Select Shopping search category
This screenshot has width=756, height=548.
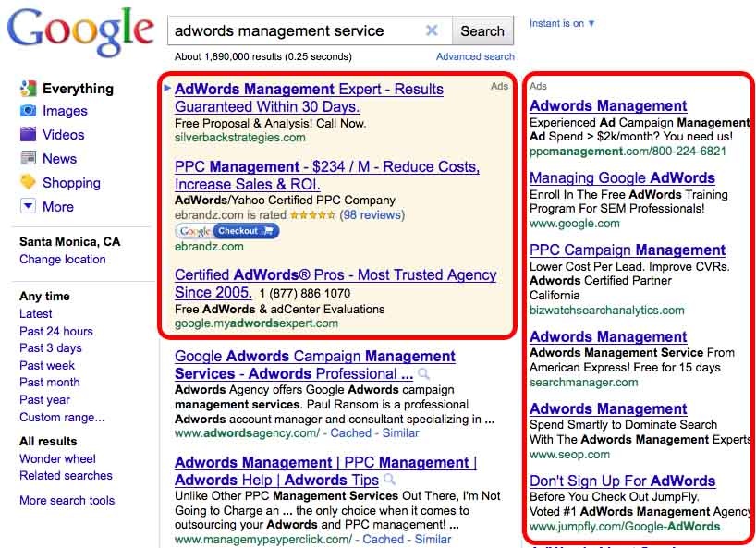(71, 183)
